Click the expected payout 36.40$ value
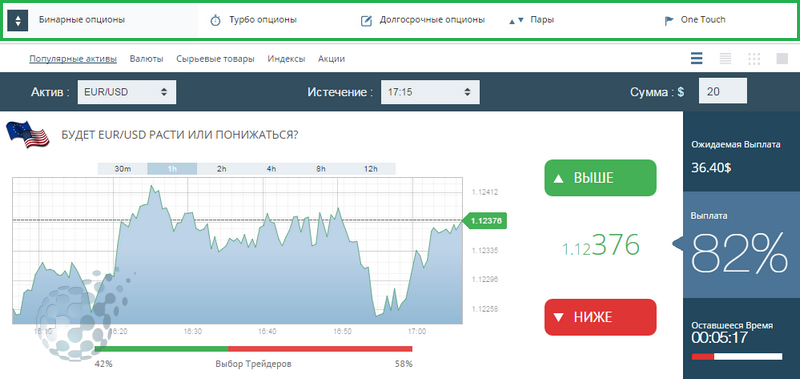The width and height of the screenshot is (800, 379). pyautogui.click(x=711, y=167)
